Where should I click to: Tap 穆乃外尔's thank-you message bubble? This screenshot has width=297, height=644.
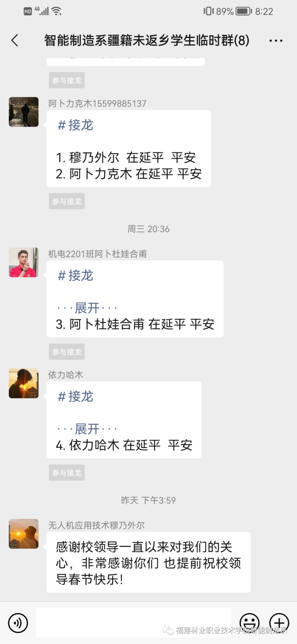[x=149, y=562]
